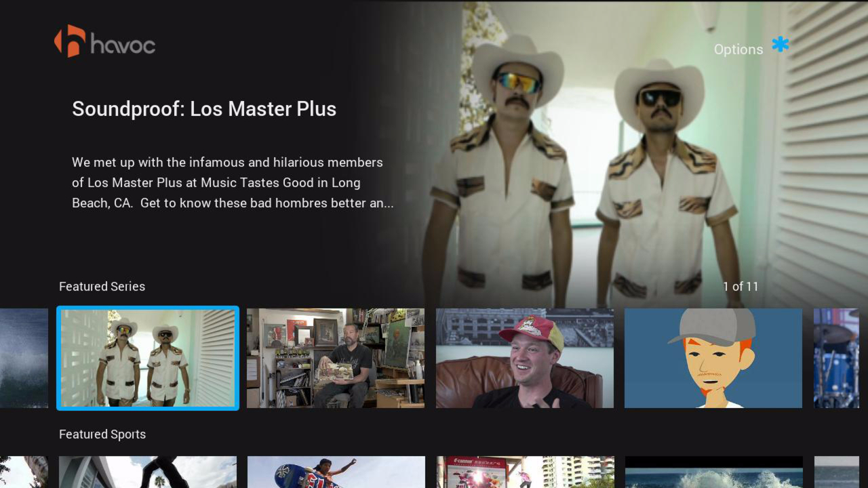Screen dimensions: 868x488
Task: Select the workshop interview thumbnail in Featured Series
Action: [335, 358]
